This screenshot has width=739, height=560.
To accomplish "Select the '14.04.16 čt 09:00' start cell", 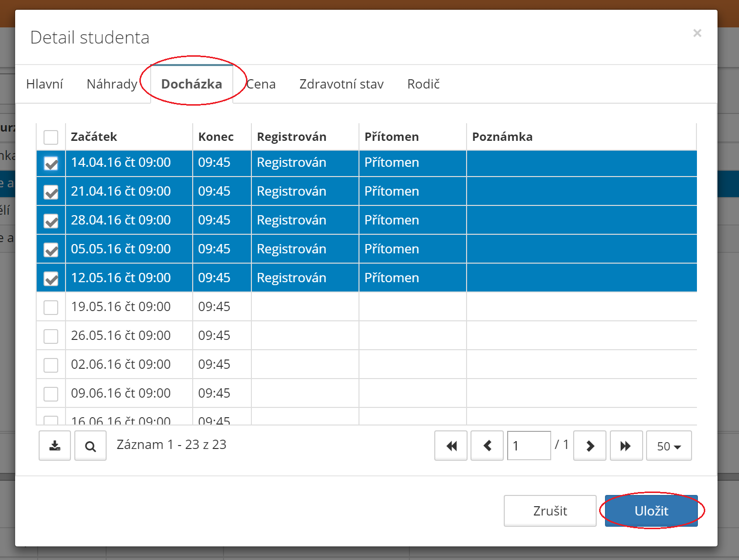I will 129,163.
